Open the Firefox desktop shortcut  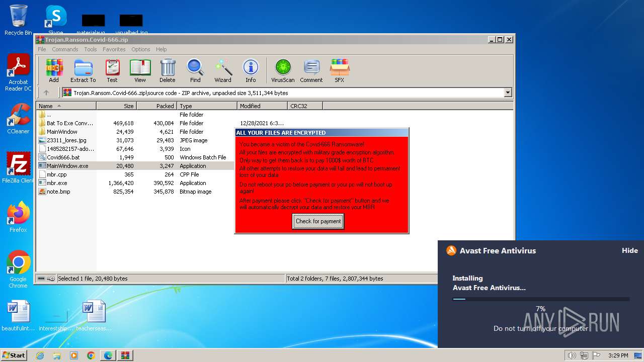(18, 217)
